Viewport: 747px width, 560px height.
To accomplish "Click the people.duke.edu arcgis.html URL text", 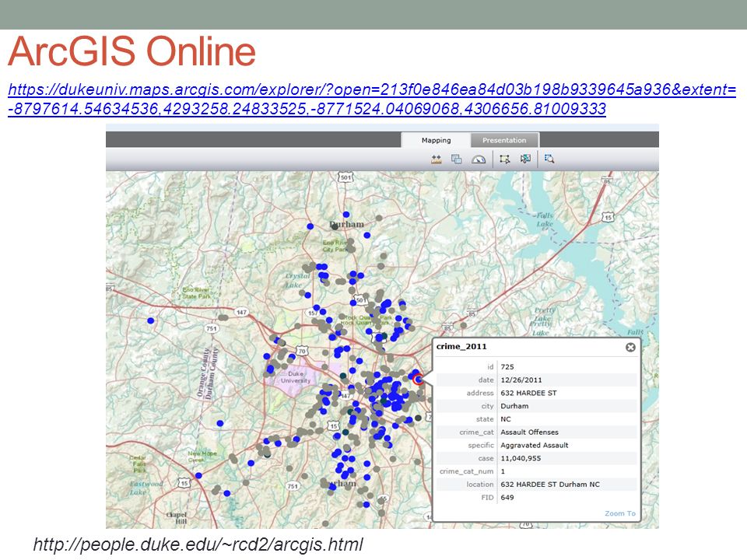I will 198,544.
